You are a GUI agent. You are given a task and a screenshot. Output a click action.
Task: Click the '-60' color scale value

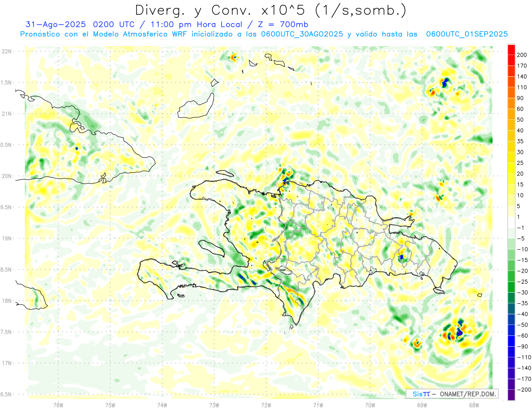point(524,336)
